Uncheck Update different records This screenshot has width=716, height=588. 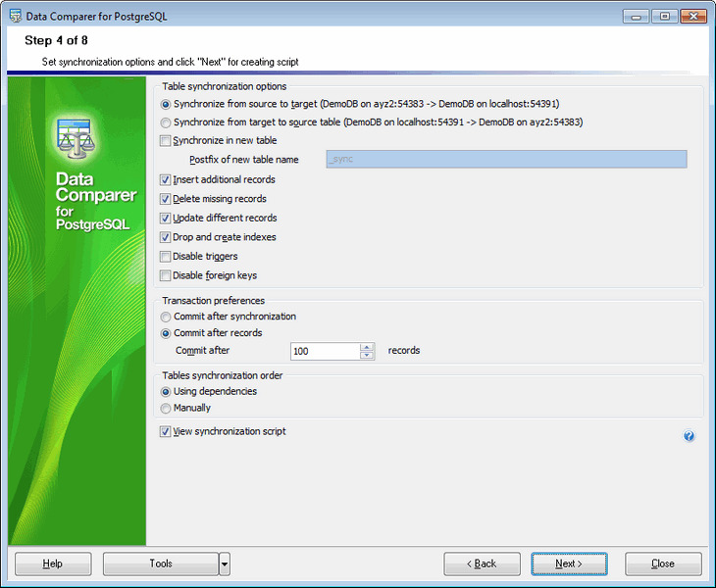166,219
